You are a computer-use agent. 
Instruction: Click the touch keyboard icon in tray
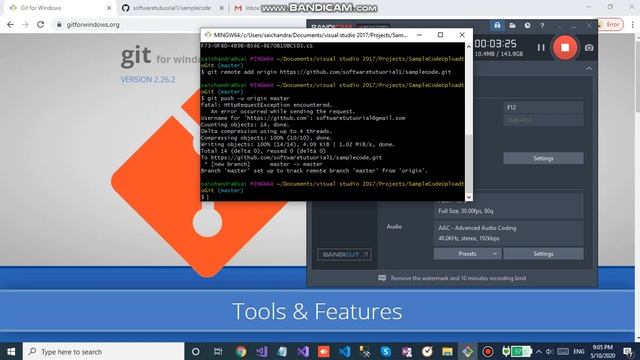pos(563,351)
